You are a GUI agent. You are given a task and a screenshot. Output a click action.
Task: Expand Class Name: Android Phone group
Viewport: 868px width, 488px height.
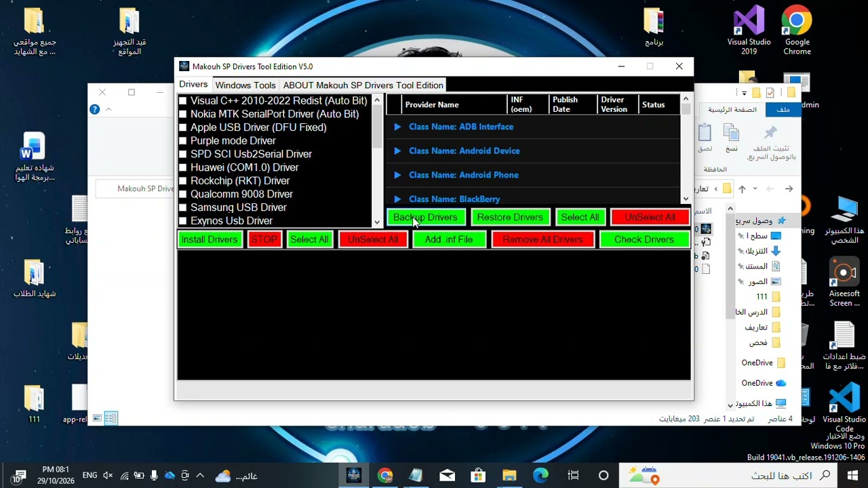[x=397, y=175]
